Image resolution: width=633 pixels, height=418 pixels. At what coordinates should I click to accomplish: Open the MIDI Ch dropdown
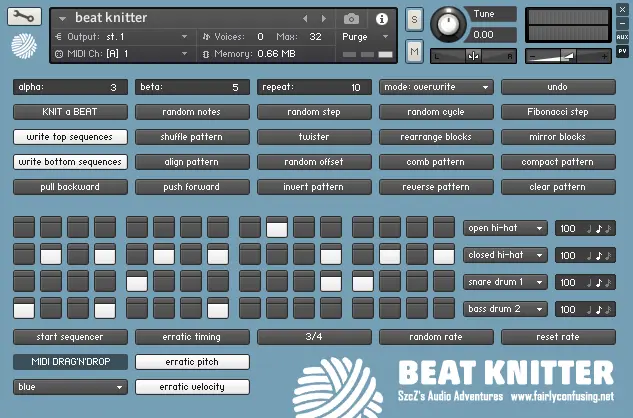pyautogui.click(x=121, y=53)
